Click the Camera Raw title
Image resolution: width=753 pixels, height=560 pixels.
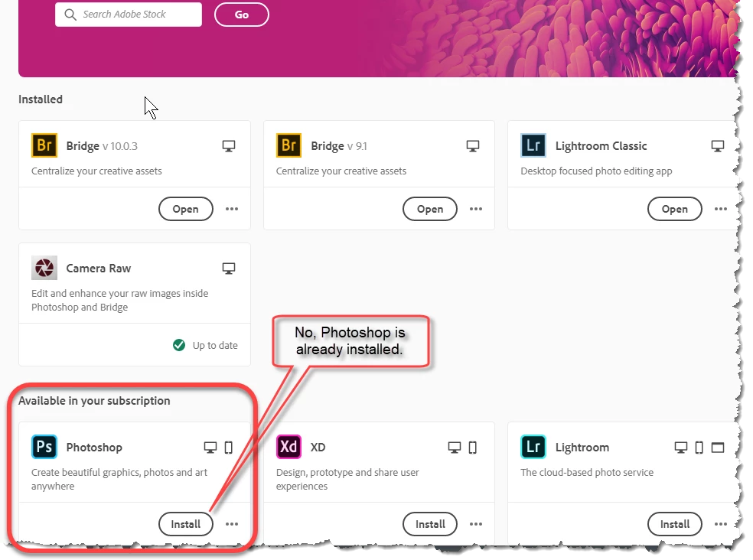click(x=99, y=268)
